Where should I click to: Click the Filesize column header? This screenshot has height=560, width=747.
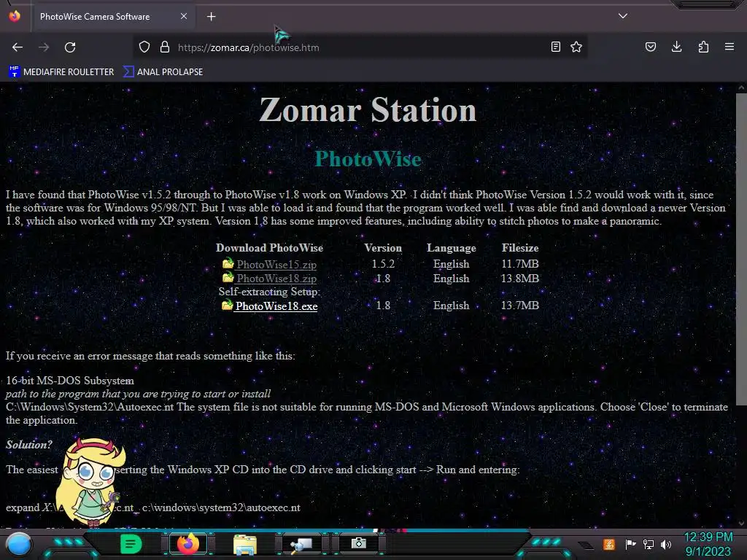[519, 248]
